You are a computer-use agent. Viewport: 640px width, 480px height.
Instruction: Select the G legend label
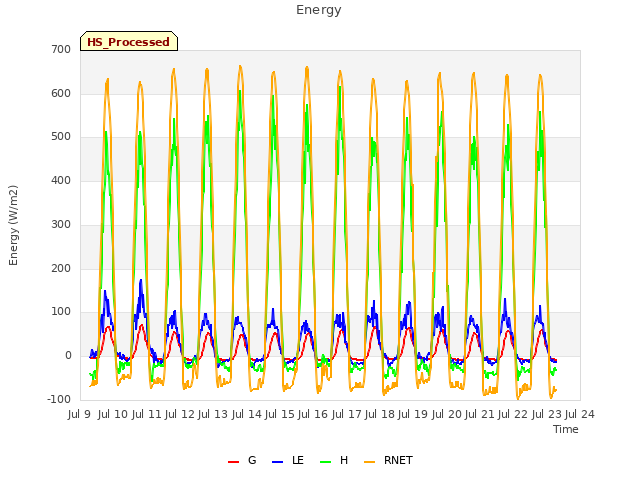click(x=252, y=460)
